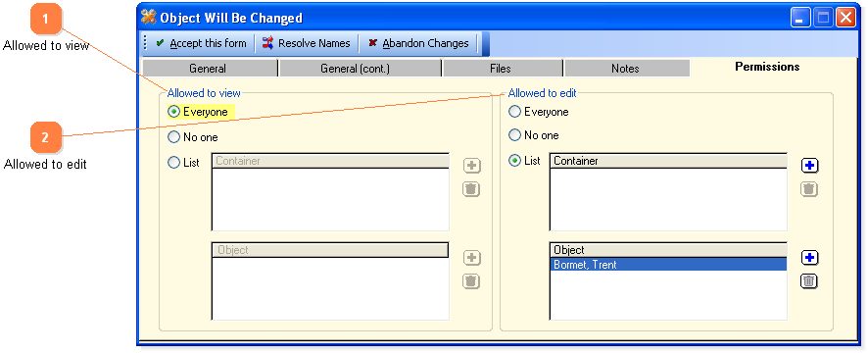This screenshot has height=353, width=868.
Task: Click the Container column header under Allowed to view
Action: [330, 161]
